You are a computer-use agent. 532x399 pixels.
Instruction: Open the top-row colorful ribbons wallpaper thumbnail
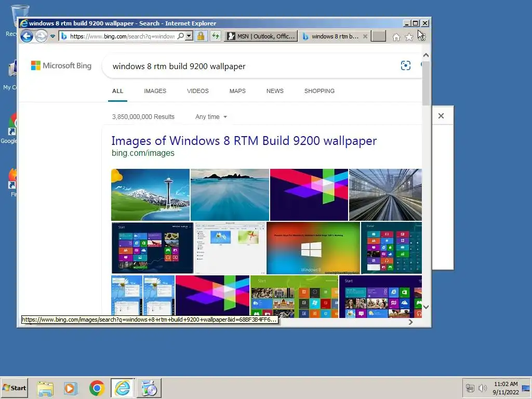pos(309,195)
